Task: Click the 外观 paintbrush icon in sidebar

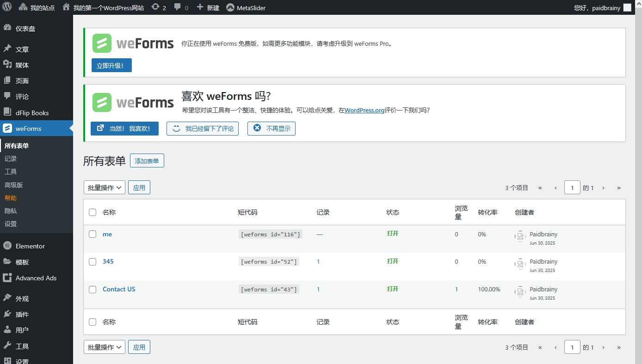Action: point(7,298)
